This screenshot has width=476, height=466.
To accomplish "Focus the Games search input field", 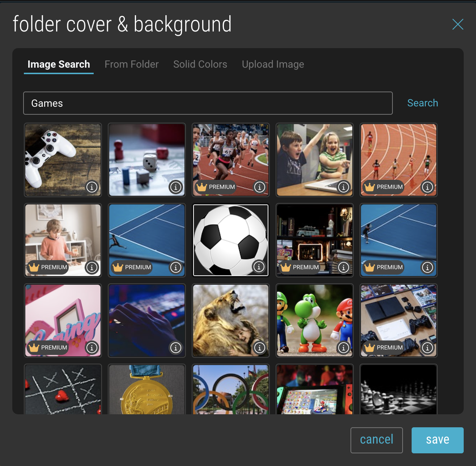I will click(208, 103).
